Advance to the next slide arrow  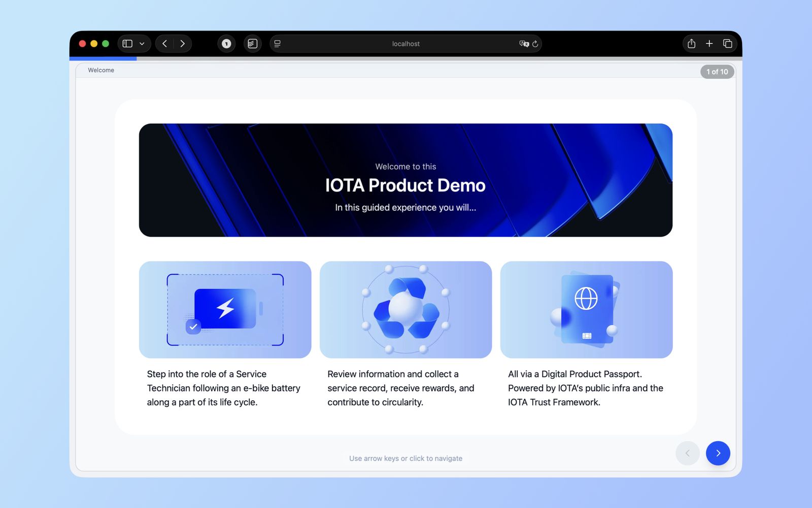coord(718,453)
